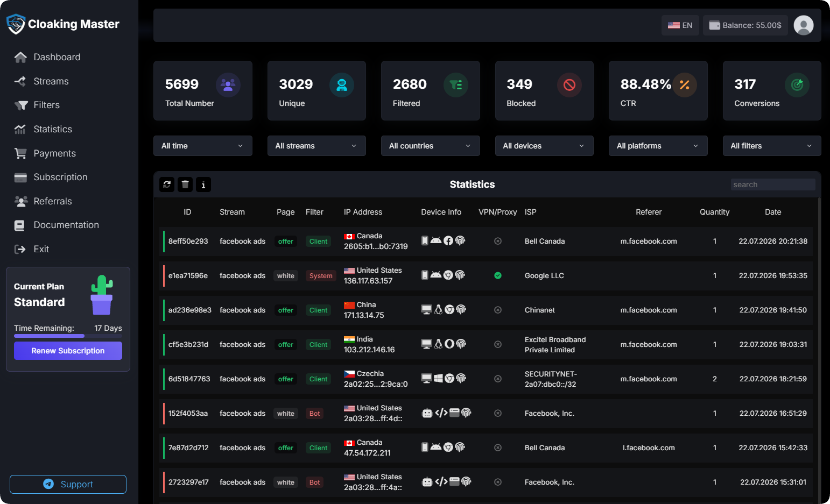Open the All streams dropdown

tap(316, 146)
